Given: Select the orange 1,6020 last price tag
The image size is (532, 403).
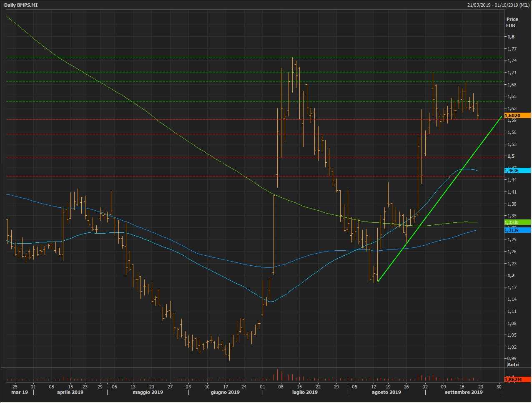Looking at the screenshot, I should point(517,116).
